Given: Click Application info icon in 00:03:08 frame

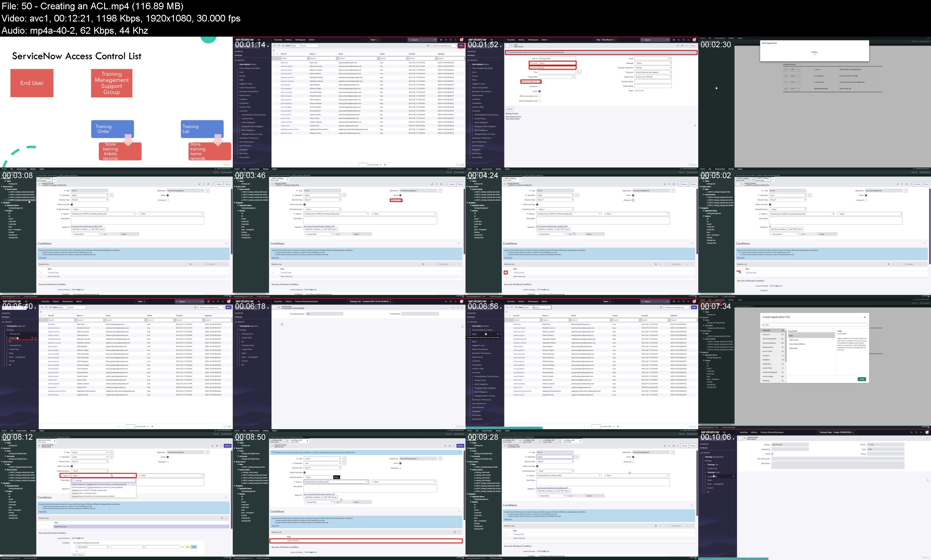Looking at the screenshot, I should pyautogui.click(x=207, y=190).
